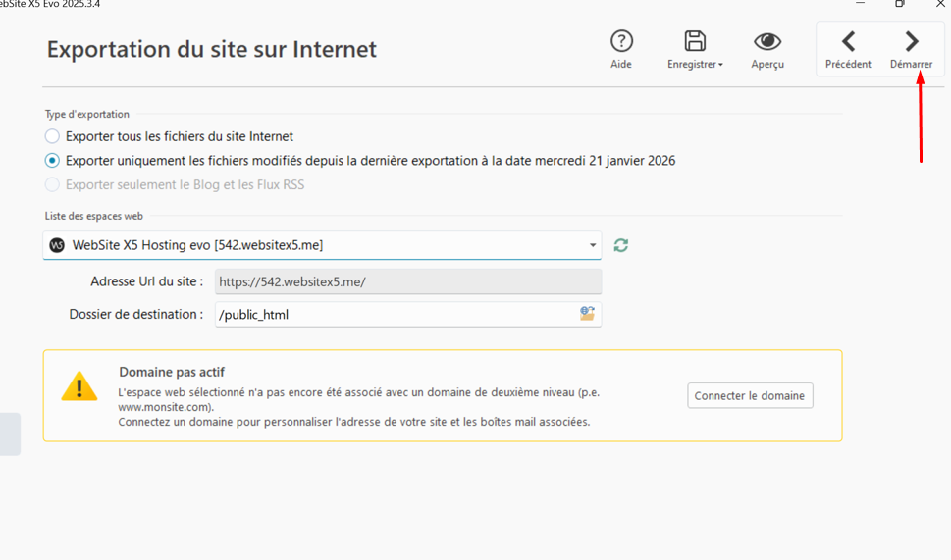Screen dimensions: 951x560
Task: Open the gray side tab on left edge
Action: point(9,433)
